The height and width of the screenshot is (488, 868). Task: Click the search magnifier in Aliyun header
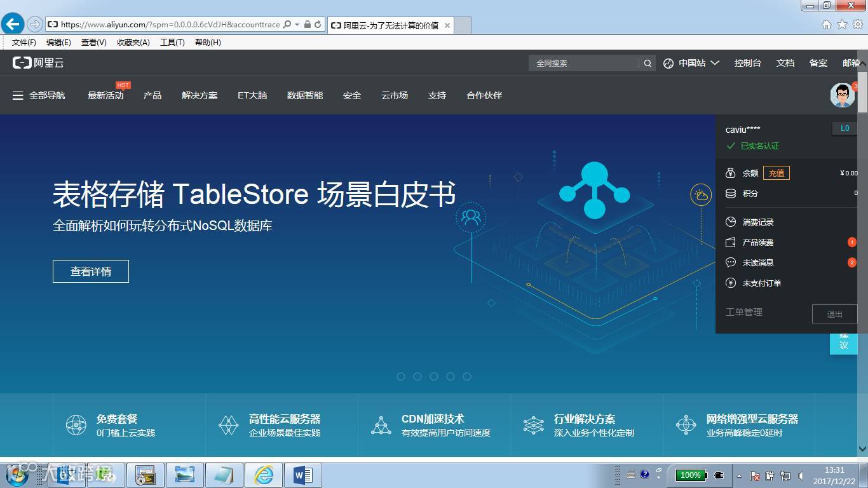(648, 63)
